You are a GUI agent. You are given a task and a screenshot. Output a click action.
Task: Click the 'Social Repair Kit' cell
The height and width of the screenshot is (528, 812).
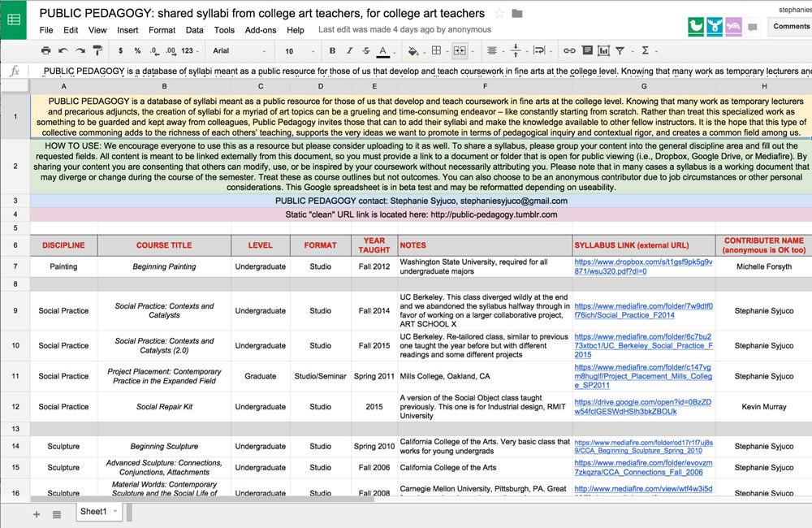[x=164, y=407]
